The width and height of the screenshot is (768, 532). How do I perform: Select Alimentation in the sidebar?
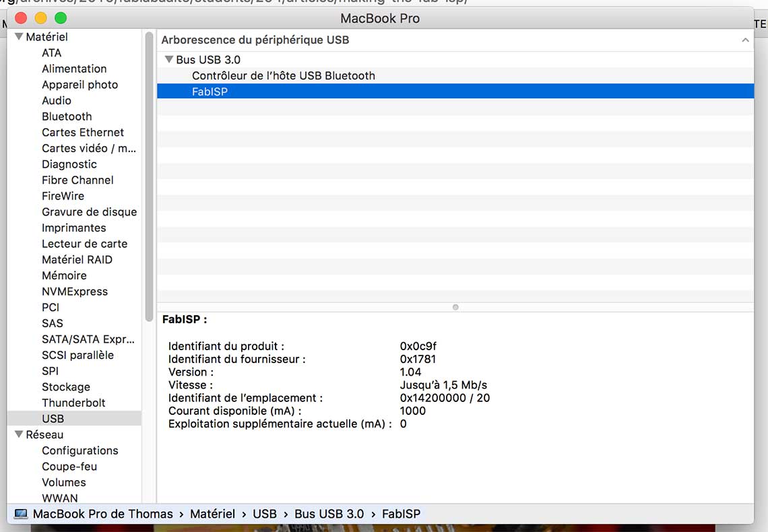point(74,69)
